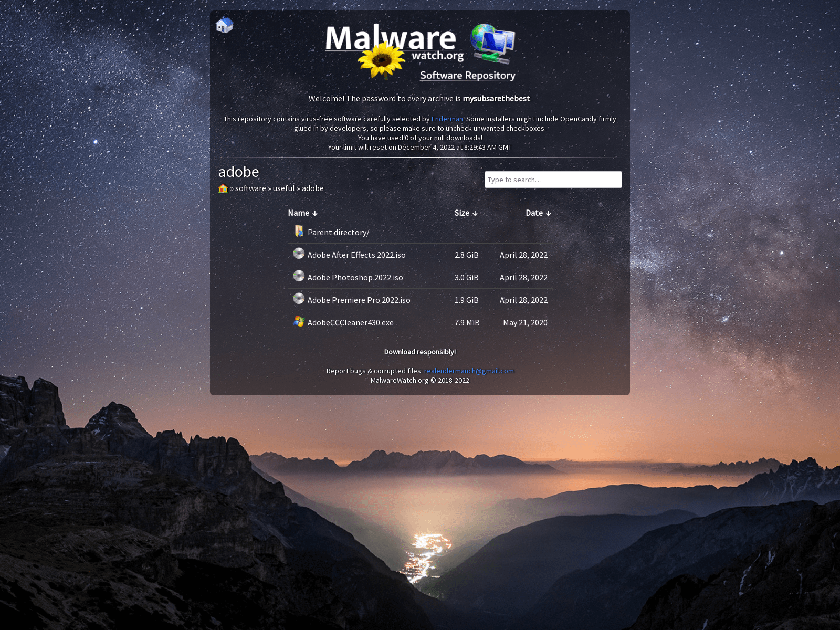Download Adobe After Effects 2022.iso
This screenshot has height=630, width=840.
pyautogui.click(x=356, y=255)
